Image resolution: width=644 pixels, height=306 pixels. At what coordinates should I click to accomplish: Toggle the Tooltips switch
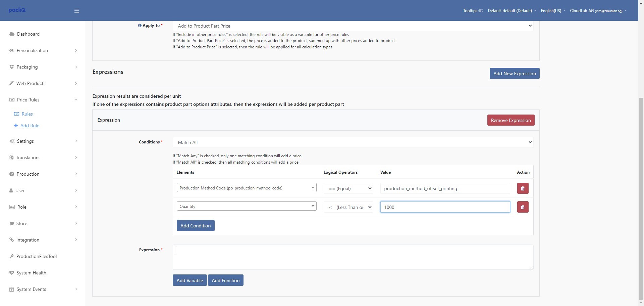coord(481,11)
